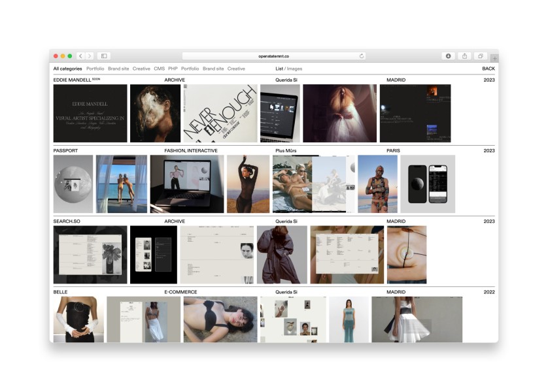Click the browser forward arrow
The width and height of the screenshot is (548, 392).
(90, 56)
